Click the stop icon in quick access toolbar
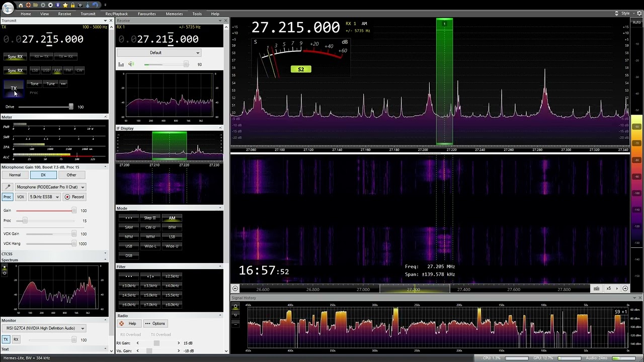The height and width of the screenshot is (362, 644). pyautogui.click(x=50, y=5)
